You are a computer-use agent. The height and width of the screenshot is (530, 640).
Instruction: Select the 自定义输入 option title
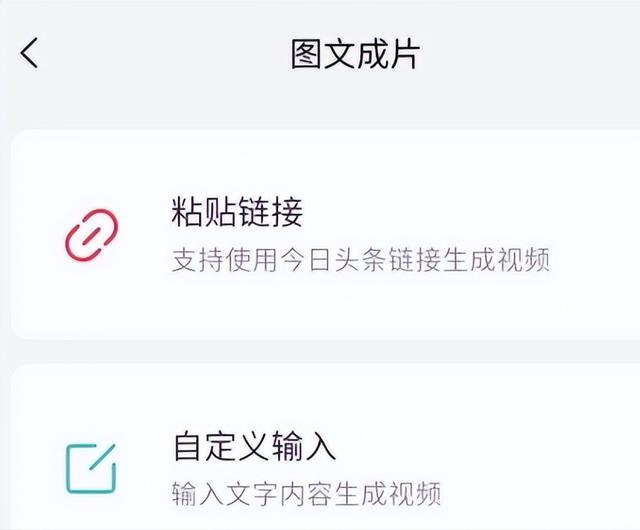[x=253, y=444]
